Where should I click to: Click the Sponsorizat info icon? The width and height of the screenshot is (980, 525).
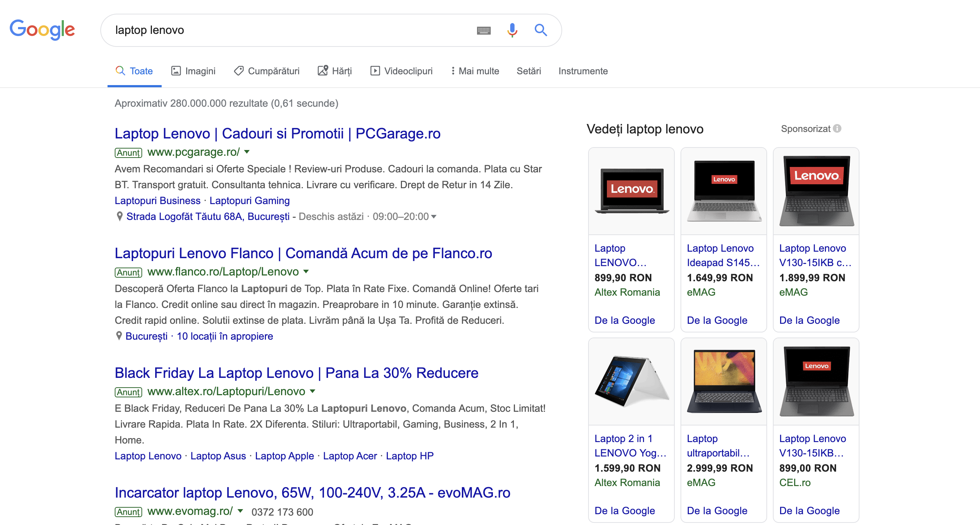click(x=837, y=128)
